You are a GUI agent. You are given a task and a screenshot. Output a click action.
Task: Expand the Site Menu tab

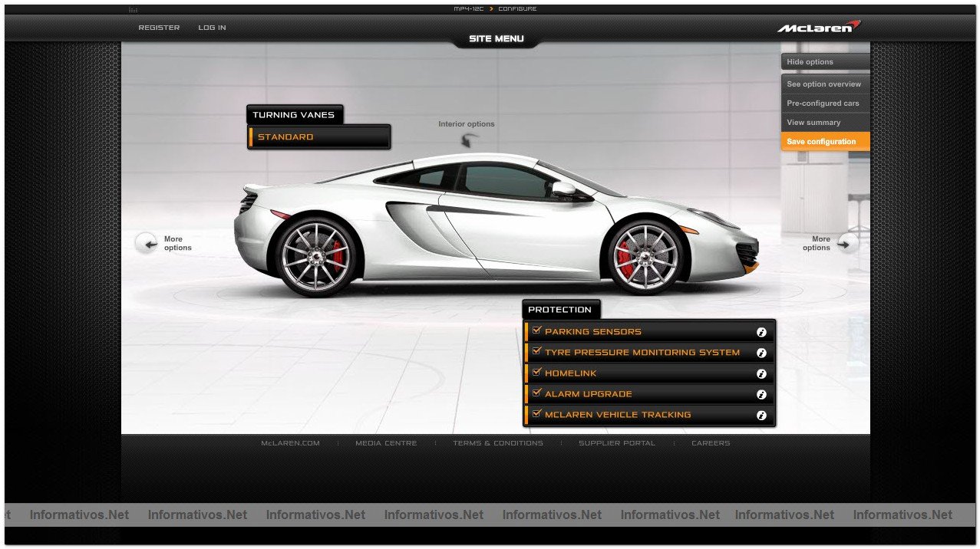click(497, 39)
